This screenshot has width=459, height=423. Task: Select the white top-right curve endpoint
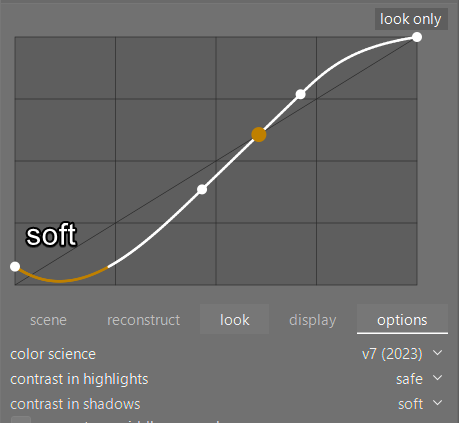click(417, 37)
